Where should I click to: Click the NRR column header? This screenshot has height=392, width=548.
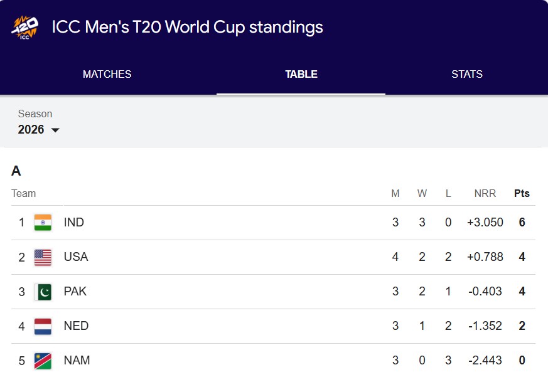pyautogui.click(x=485, y=193)
